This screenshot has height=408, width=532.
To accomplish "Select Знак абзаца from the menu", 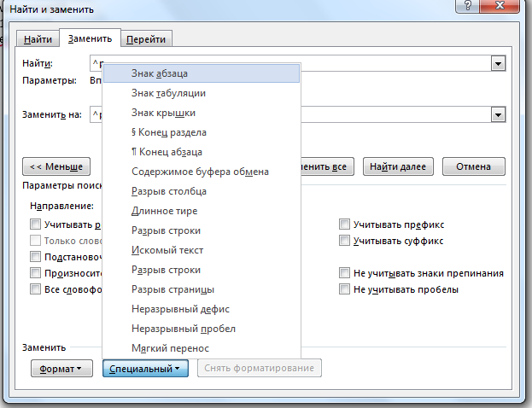I will click(x=160, y=73).
